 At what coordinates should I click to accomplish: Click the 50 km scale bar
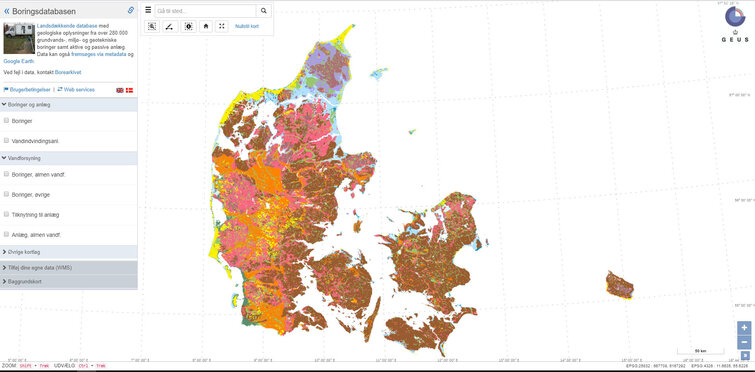point(701,351)
